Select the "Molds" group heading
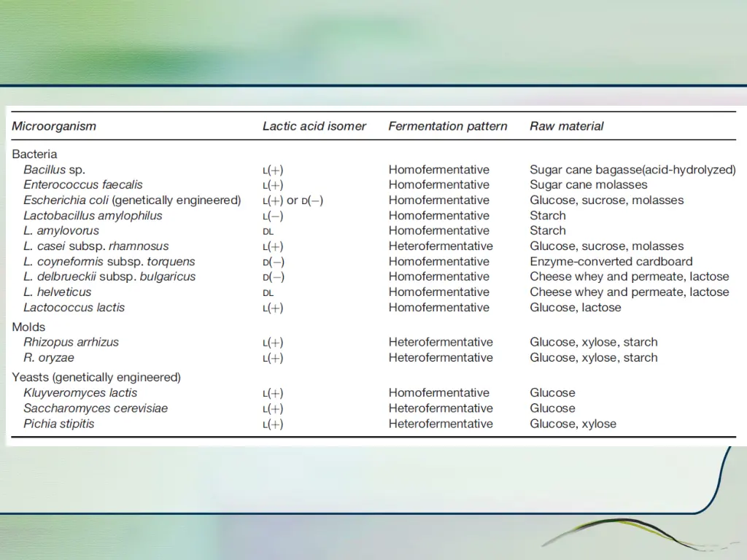This screenshot has height=560, width=747. (x=28, y=327)
